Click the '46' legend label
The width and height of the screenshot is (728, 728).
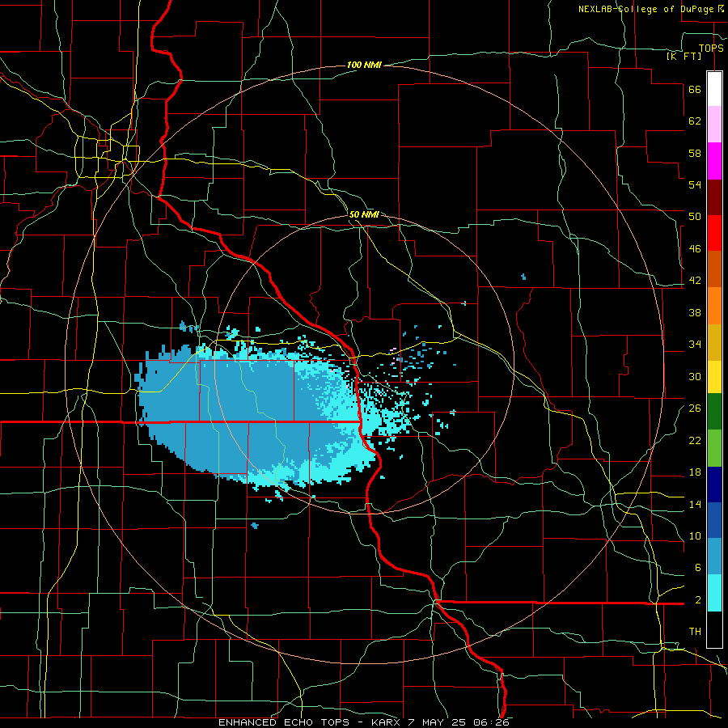pos(695,249)
